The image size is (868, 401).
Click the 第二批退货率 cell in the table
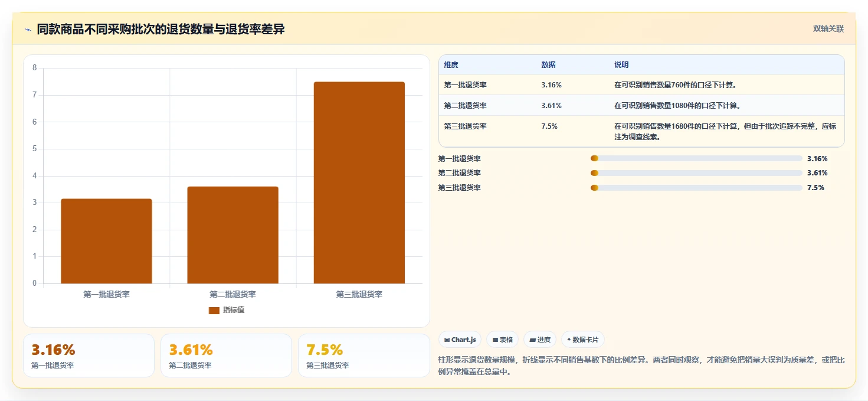pos(466,106)
